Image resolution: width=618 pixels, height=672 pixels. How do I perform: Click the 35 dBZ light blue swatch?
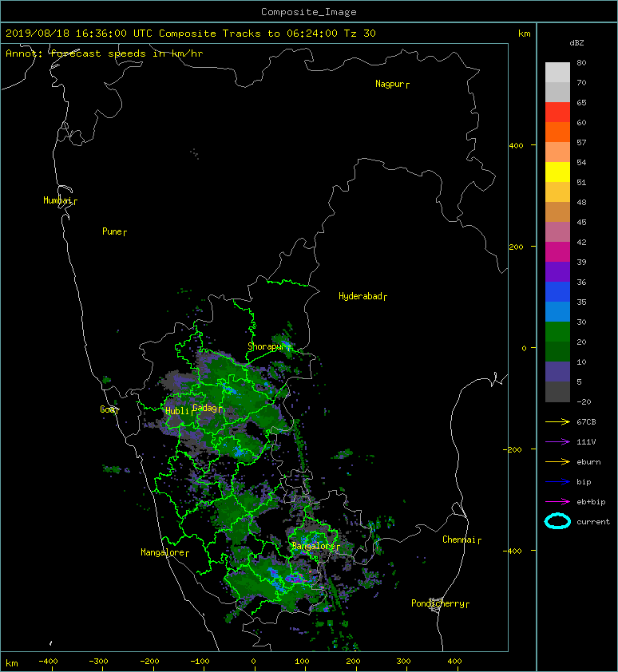tap(557, 311)
